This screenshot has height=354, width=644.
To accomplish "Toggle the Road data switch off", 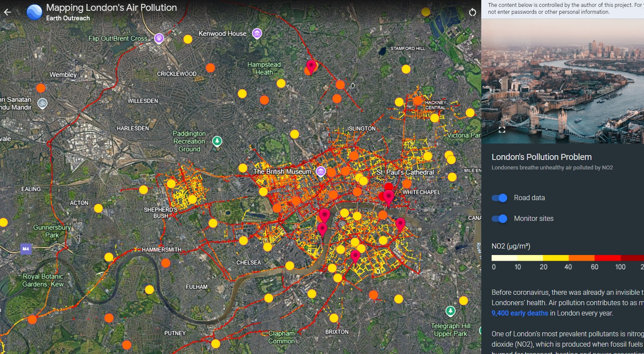I will point(500,198).
